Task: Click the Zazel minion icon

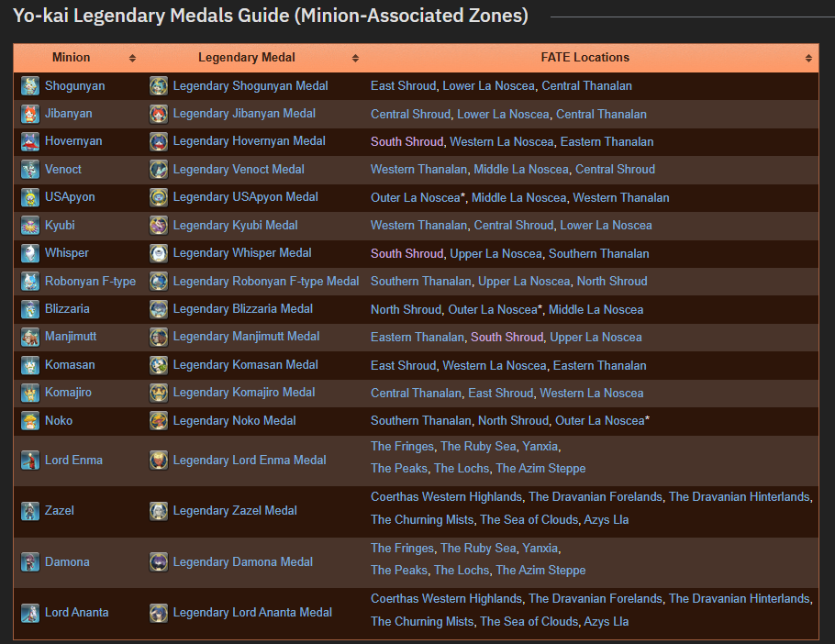Action: 30,510
